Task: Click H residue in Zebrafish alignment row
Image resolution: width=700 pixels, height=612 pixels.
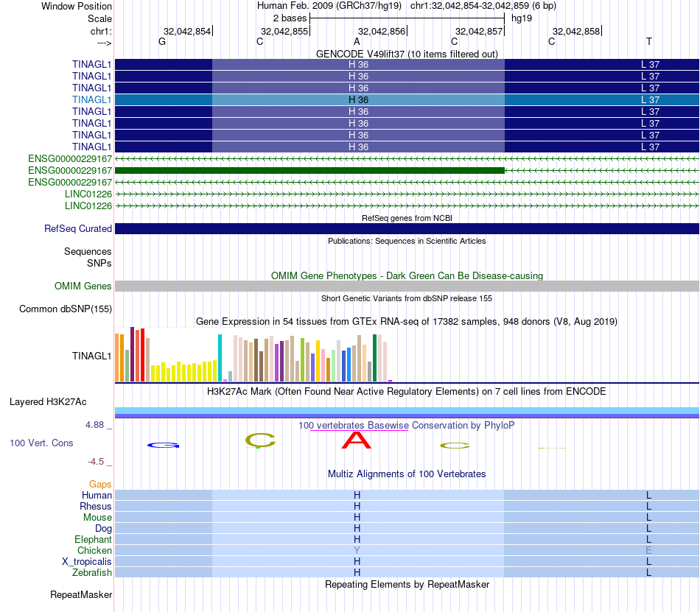Action: click(357, 573)
